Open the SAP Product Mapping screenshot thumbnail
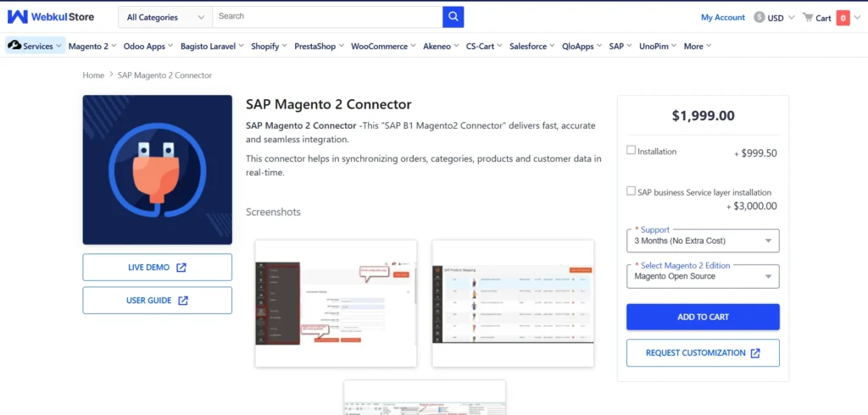 point(513,303)
